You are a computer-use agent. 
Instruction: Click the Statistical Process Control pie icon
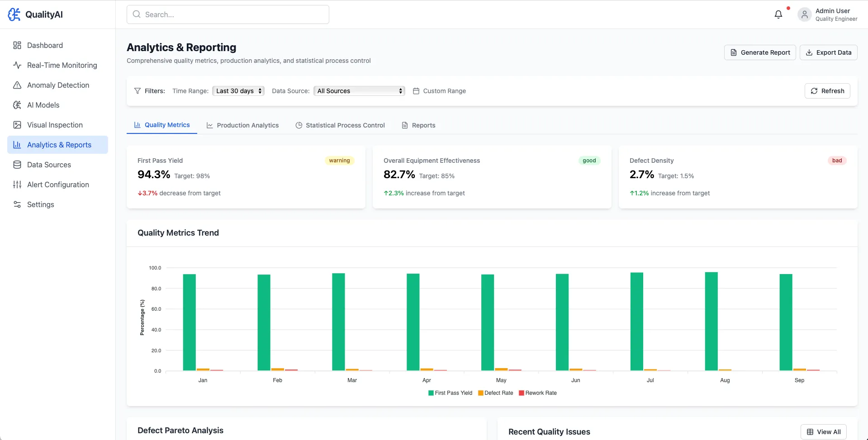[x=299, y=125]
